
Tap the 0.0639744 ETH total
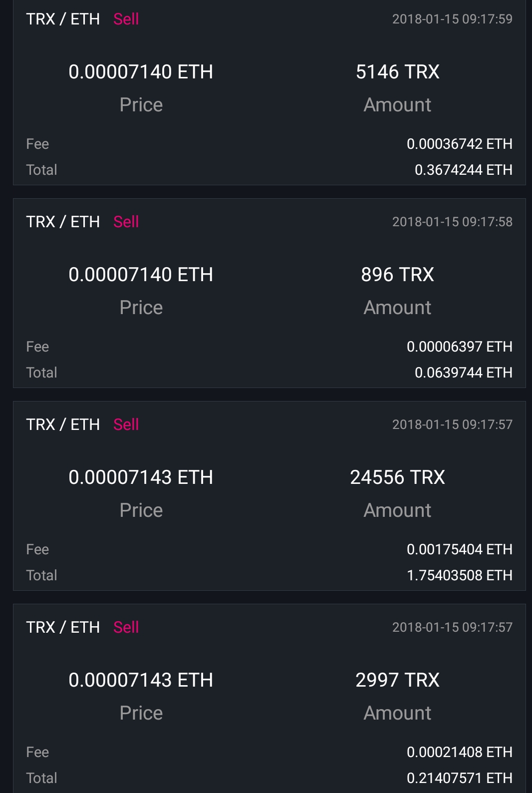pyautogui.click(x=463, y=373)
